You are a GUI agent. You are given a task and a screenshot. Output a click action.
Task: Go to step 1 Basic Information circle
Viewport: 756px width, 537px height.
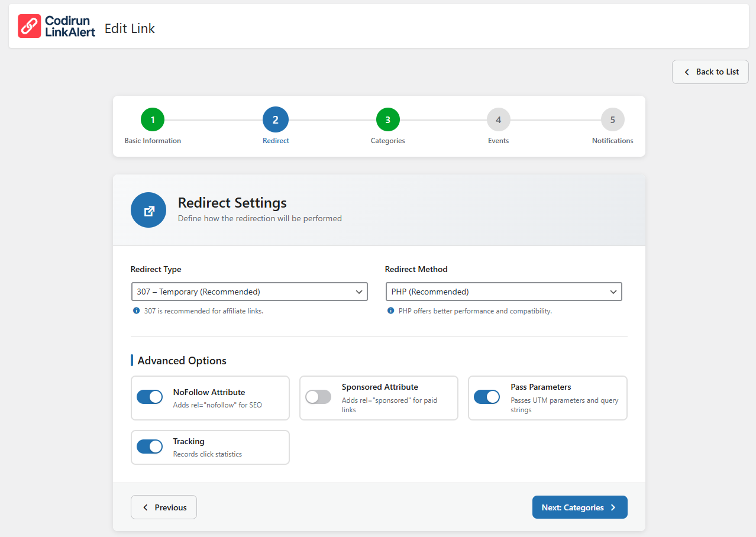[x=153, y=120]
